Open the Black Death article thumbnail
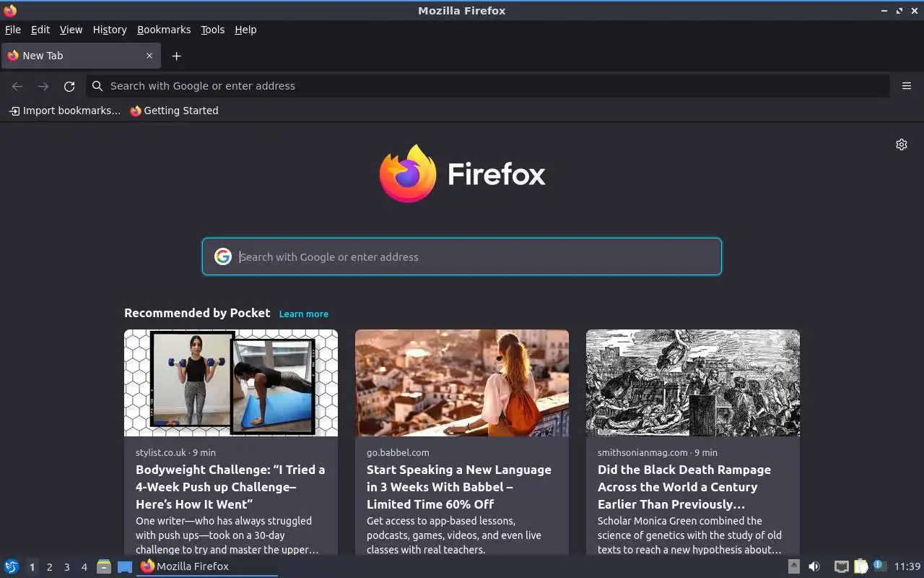The height and width of the screenshot is (578, 924). (x=693, y=383)
